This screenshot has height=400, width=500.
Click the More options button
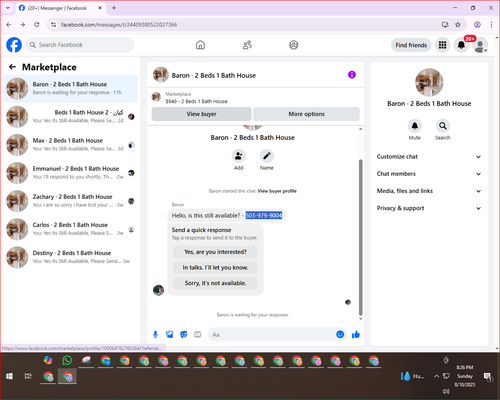coord(306,114)
